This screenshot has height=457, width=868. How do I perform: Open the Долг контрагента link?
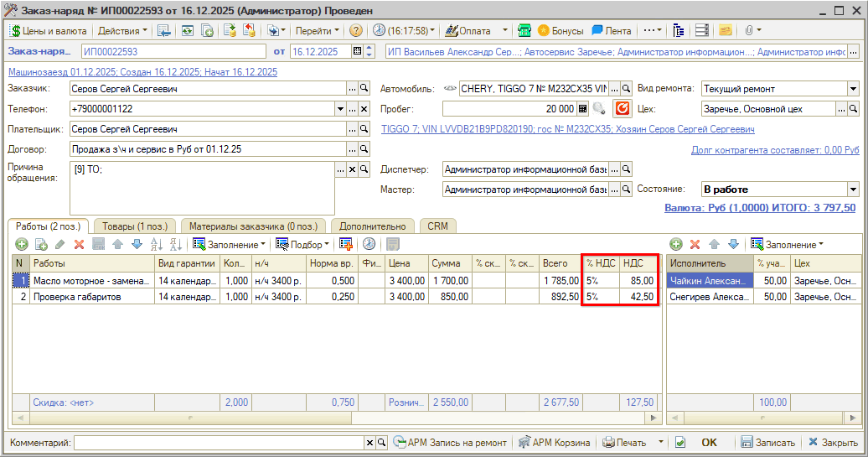coord(775,150)
